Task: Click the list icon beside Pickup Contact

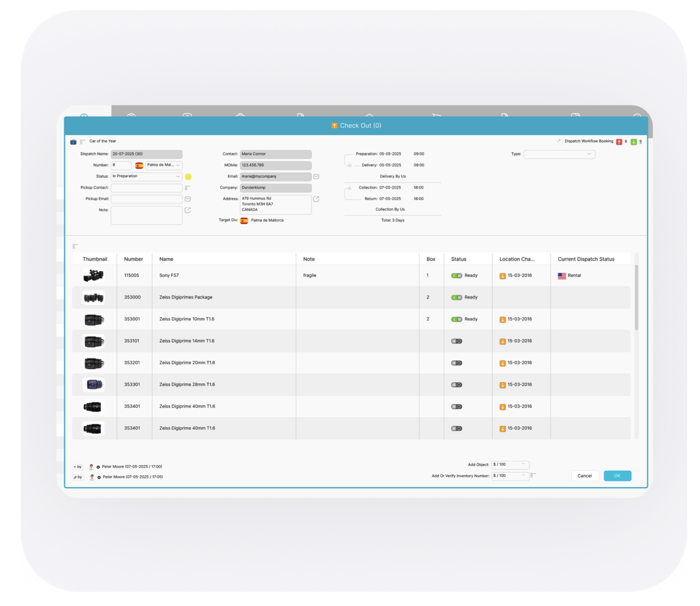Action: coord(188,188)
